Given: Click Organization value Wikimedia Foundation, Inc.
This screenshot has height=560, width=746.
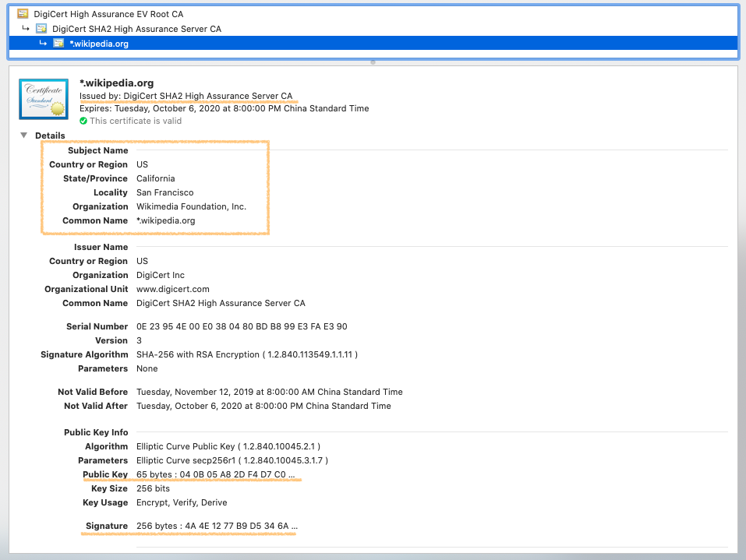Looking at the screenshot, I should coord(191,206).
